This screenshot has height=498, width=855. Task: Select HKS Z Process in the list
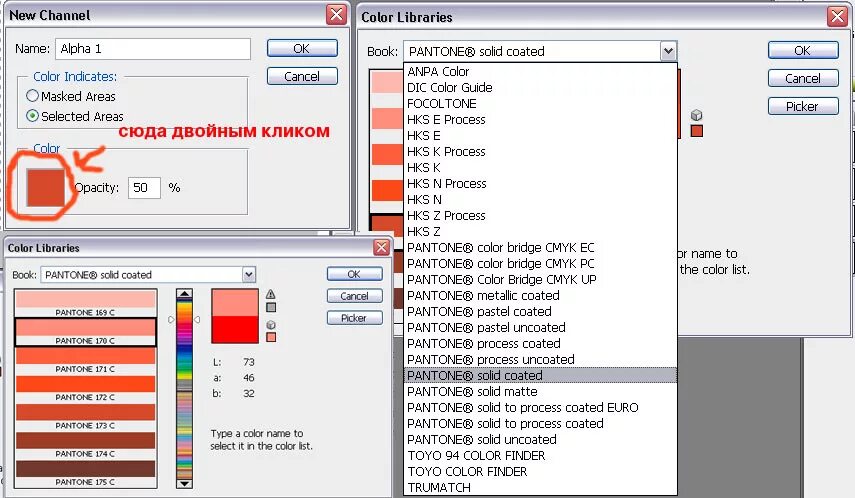540,215
